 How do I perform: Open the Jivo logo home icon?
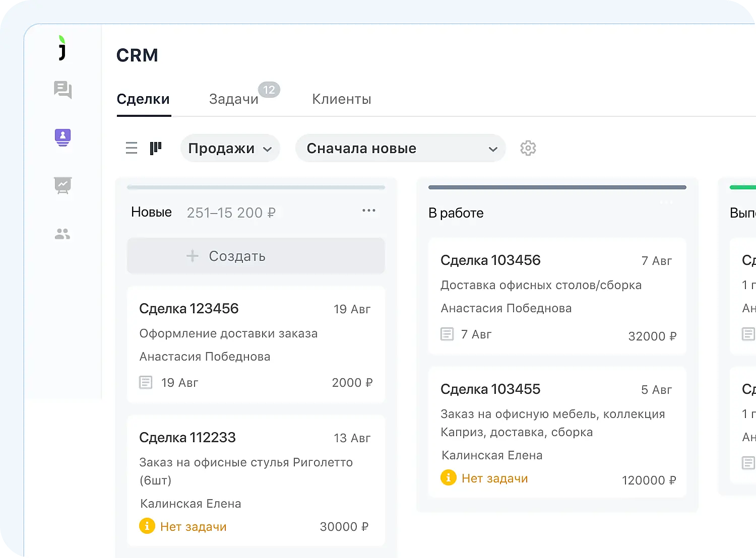click(61, 48)
